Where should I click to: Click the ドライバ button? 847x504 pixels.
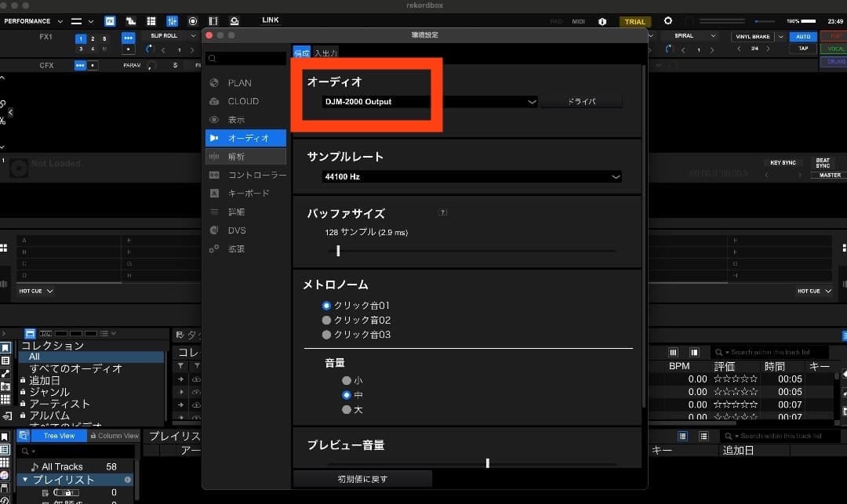click(x=581, y=102)
